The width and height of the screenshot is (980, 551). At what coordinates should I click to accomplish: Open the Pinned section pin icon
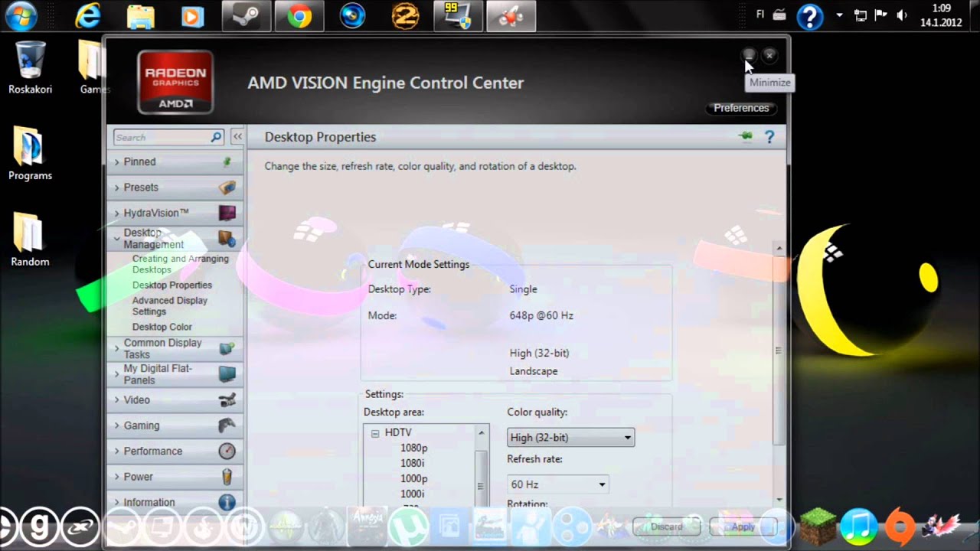(227, 161)
